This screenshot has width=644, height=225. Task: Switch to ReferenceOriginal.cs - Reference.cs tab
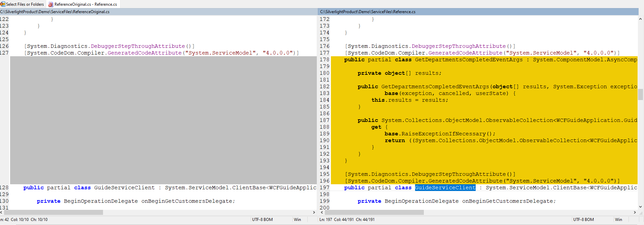click(x=83, y=4)
